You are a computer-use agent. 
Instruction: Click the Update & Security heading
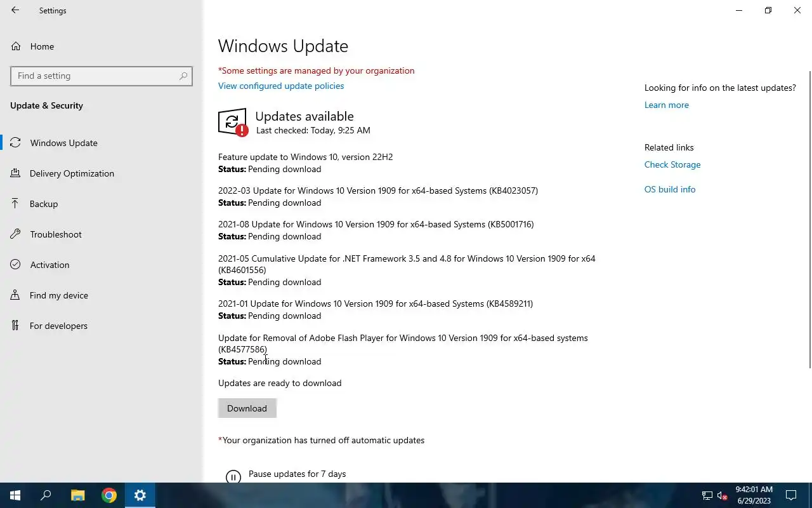(x=46, y=105)
